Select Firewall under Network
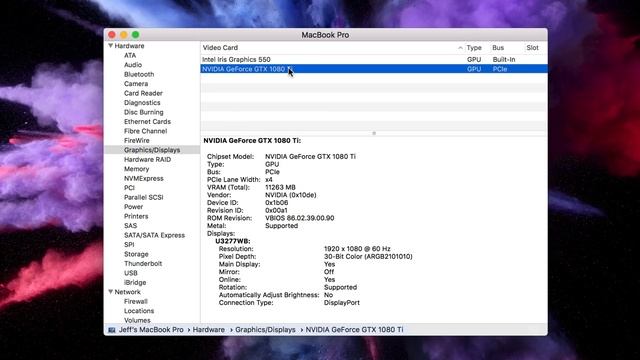Viewport: 640px width, 360px height. 136,301
